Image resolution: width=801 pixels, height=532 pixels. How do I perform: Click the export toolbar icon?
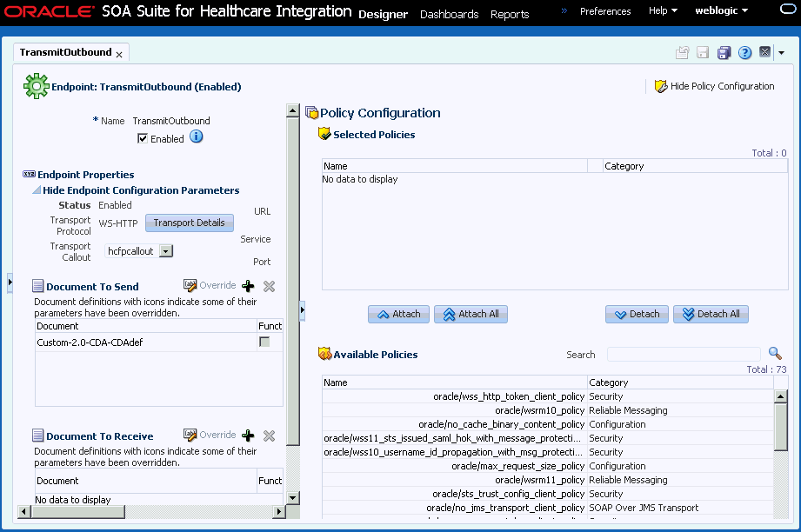pyautogui.click(x=683, y=52)
